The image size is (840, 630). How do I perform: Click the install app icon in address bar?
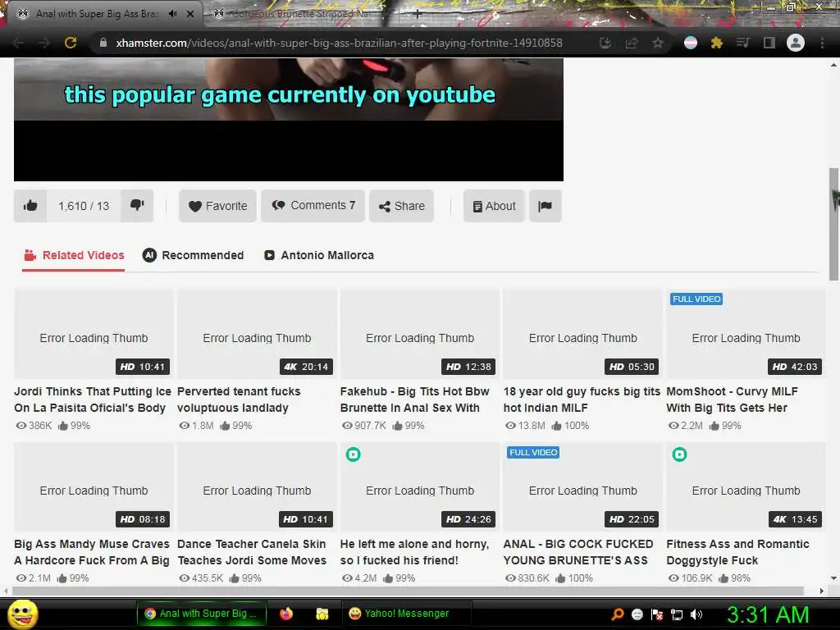(x=605, y=43)
